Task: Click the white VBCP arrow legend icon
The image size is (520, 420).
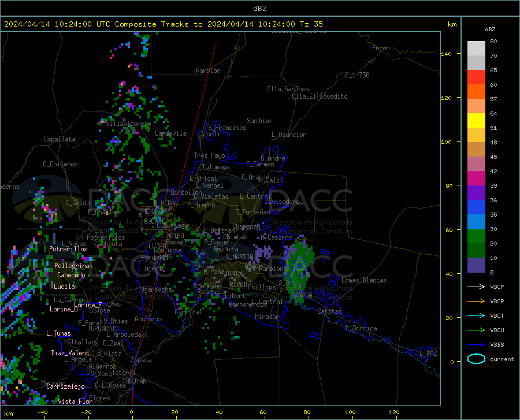Action: point(476,287)
